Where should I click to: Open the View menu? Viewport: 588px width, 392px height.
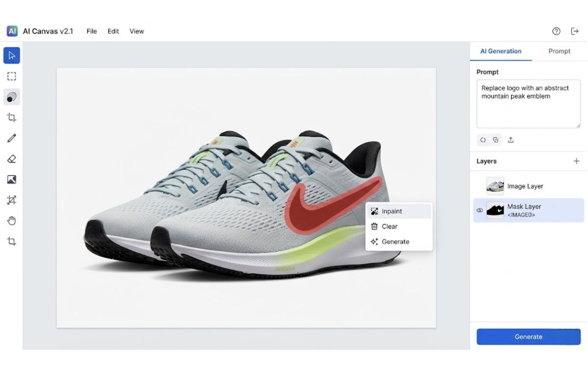(x=137, y=31)
